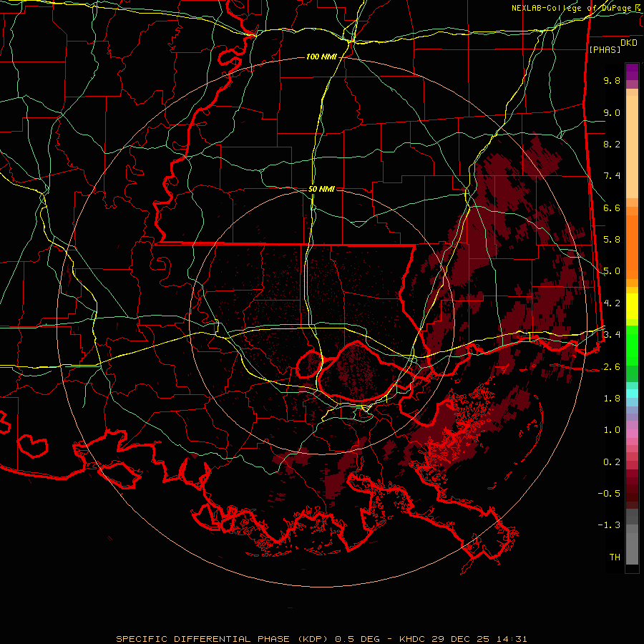Click the yellow segment of color bar

click(632, 306)
